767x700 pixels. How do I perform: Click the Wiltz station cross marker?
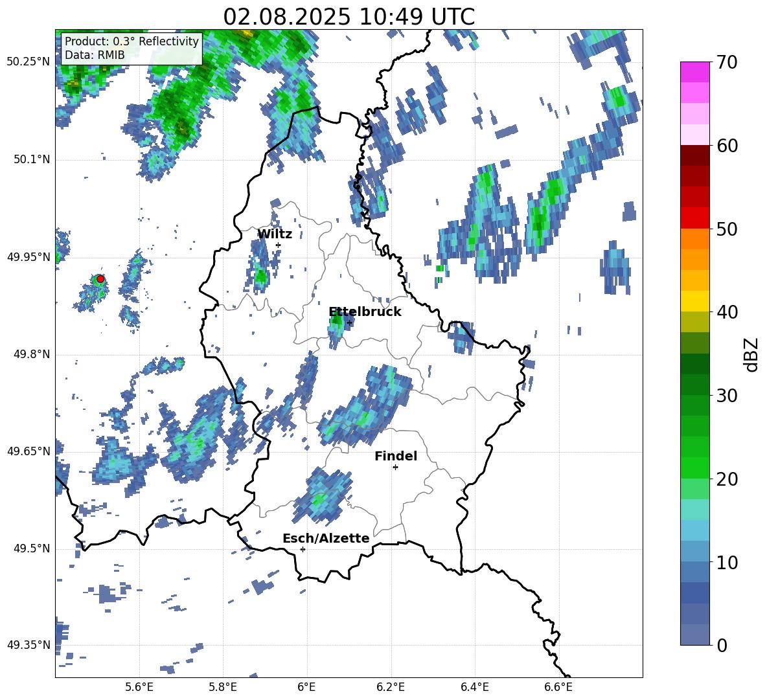point(279,245)
